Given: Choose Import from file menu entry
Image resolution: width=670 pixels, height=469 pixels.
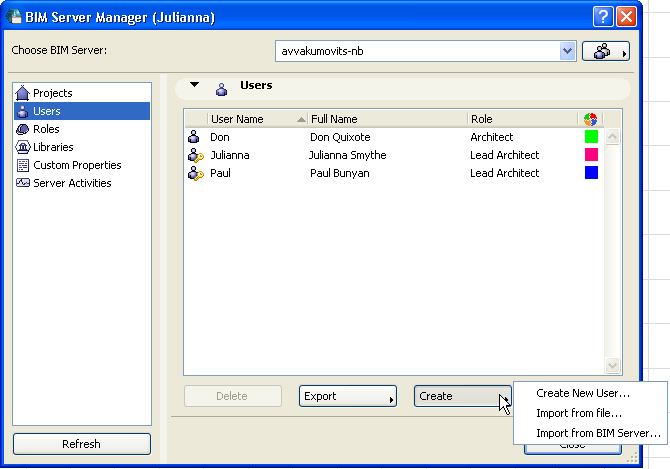Looking at the screenshot, I should coord(591,413).
